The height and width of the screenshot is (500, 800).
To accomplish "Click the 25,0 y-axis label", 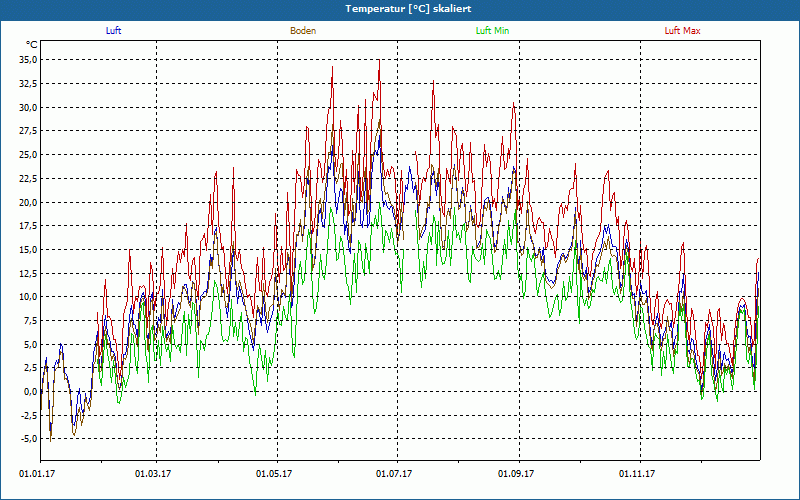I will pos(28,155).
